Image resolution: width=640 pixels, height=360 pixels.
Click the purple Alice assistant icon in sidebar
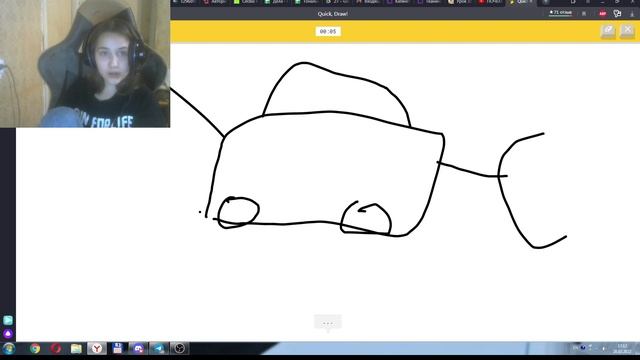(x=8, y=334)
